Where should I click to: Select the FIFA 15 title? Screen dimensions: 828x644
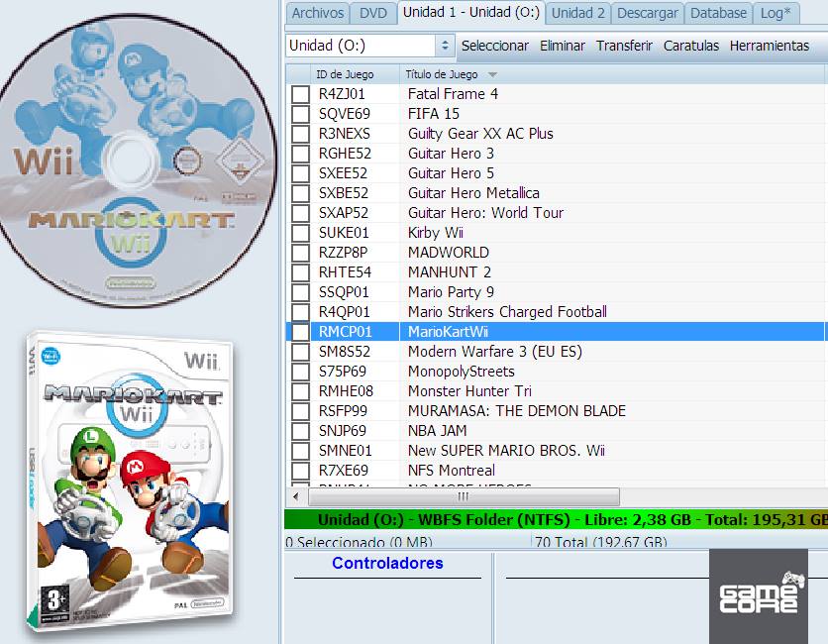434,114
